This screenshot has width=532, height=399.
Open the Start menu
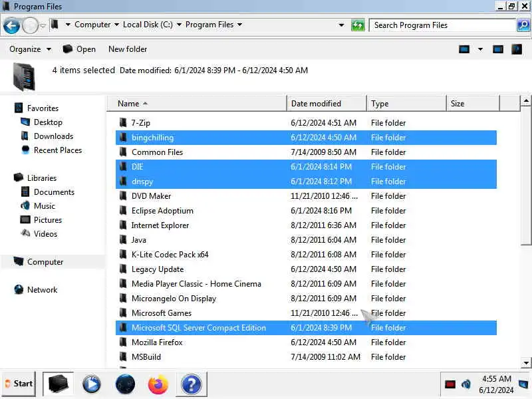click(19, 384)
